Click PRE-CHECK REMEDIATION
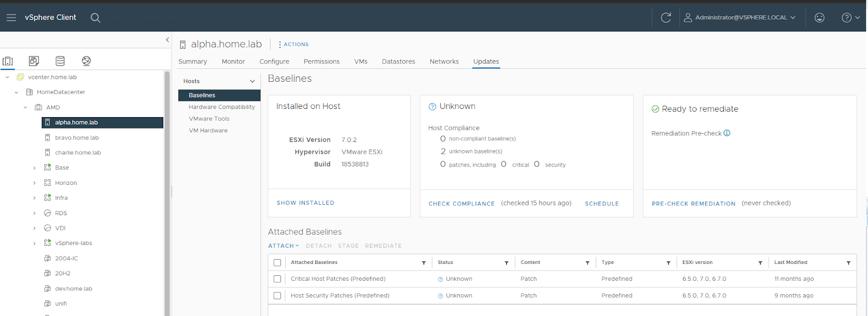Screen dimensions: 868x316 [x=693, y=204]
